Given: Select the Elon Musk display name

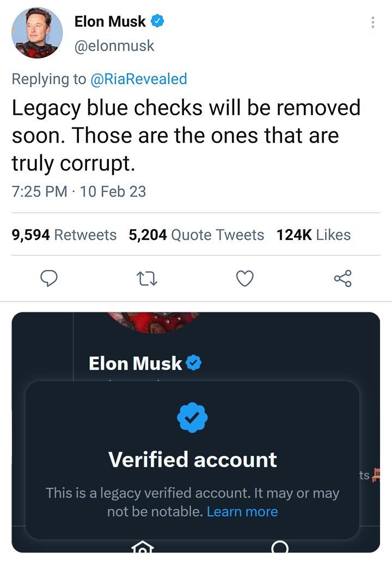Looking at the screenshot, I should pyautogui.click(x=111, y=21).
